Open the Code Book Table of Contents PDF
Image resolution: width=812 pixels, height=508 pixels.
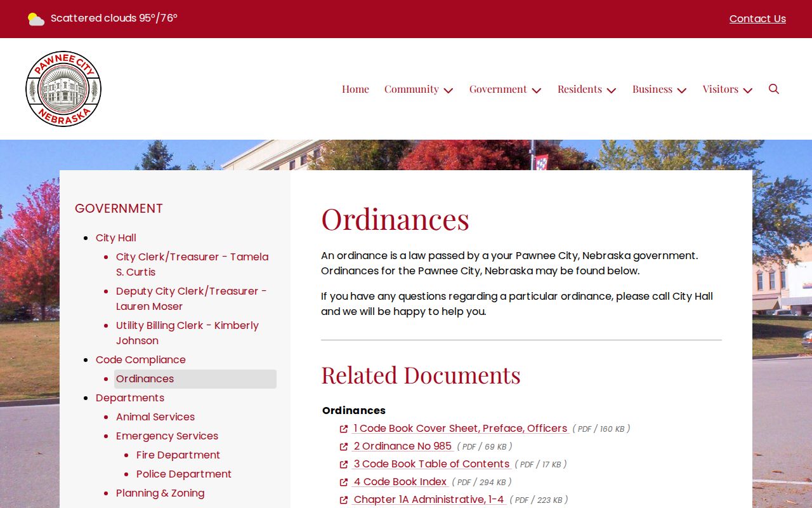pos(431,464)
